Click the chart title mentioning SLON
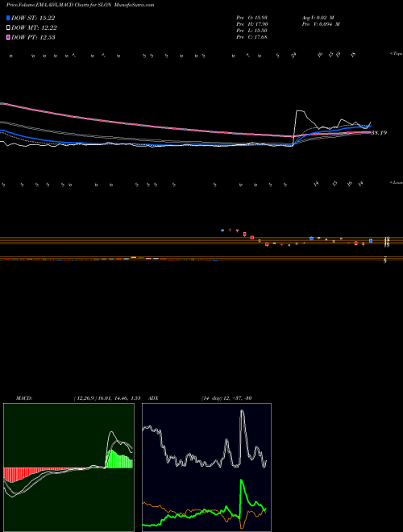The width and height of the screenshot is (403, 532). [81, 6]
